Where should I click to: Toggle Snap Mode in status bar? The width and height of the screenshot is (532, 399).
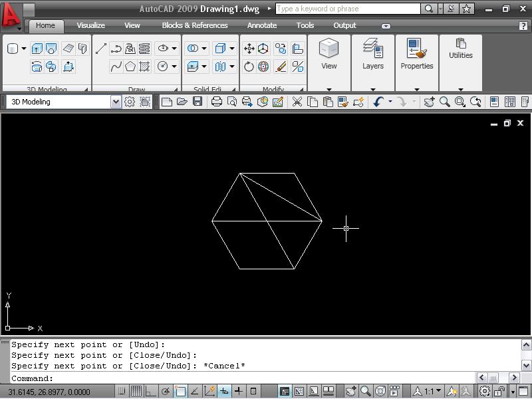(x=122, y=391)
